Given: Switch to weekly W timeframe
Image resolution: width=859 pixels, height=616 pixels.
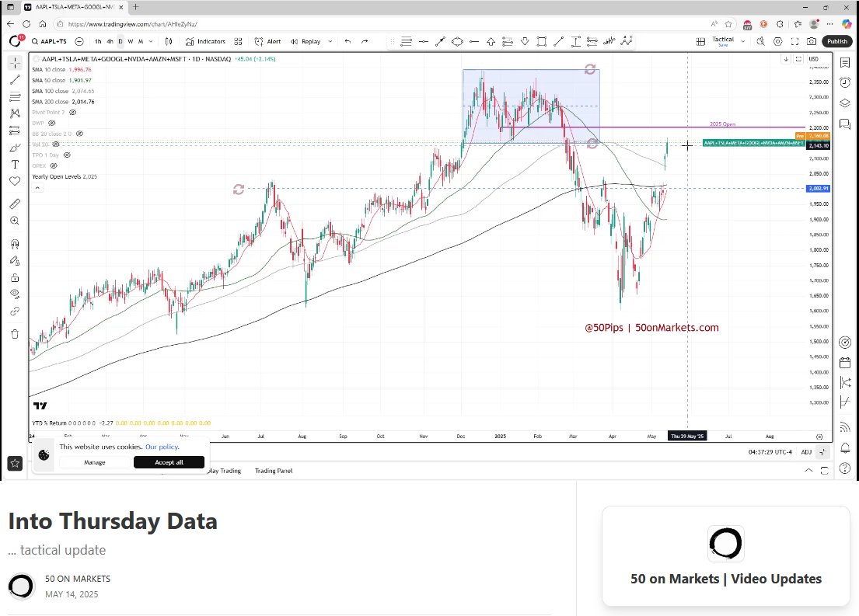Looking at the screenshot, I should (x=131, y=42).
